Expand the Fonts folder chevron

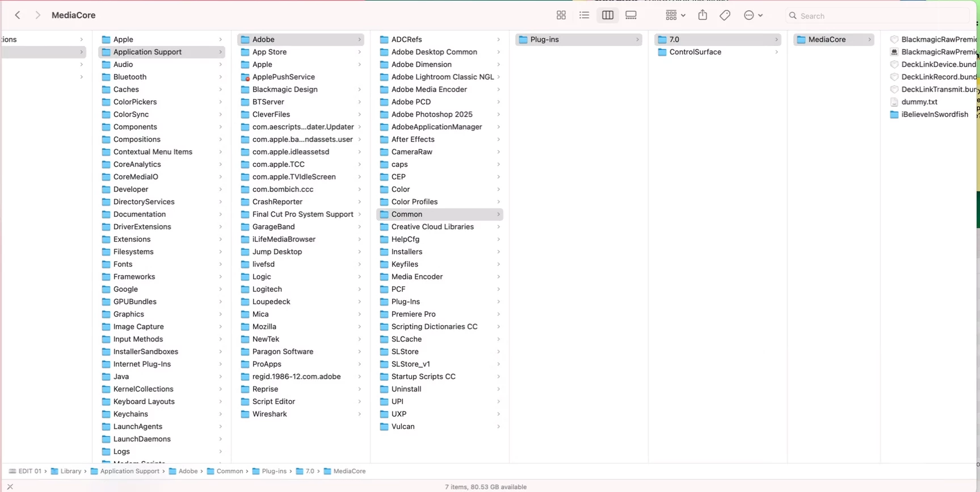(220, 264)
